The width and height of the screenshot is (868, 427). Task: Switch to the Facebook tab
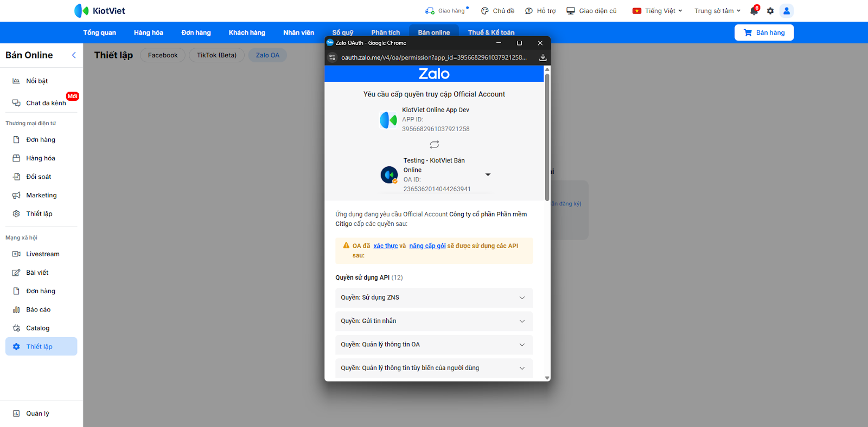[x=163, y=55]
